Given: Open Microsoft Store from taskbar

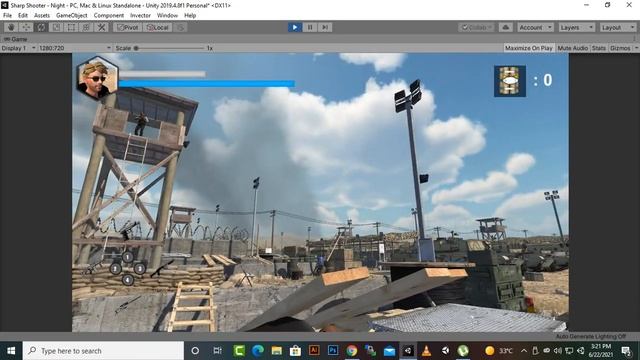Looking at the screenshot, I should pyautogui.click(x=295, y=351).
